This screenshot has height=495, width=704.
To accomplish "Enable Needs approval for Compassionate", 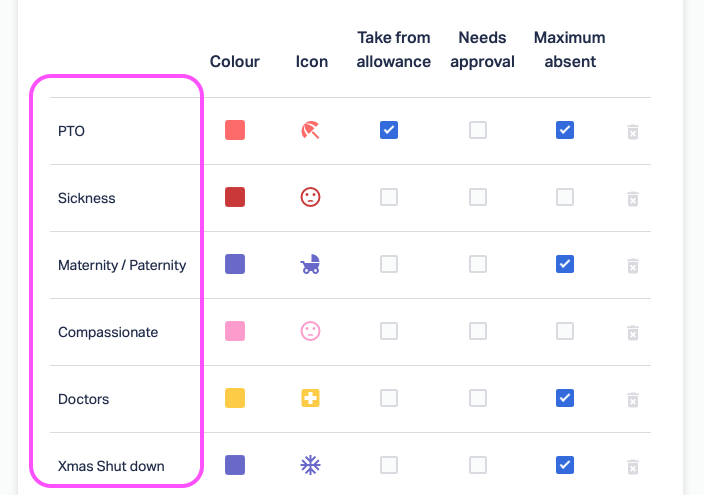I will point(478,331).
